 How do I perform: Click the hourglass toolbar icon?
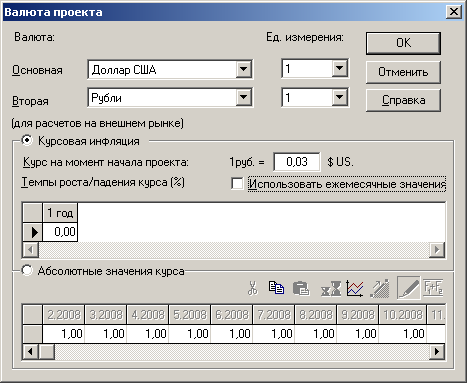[x=331, y=288]
